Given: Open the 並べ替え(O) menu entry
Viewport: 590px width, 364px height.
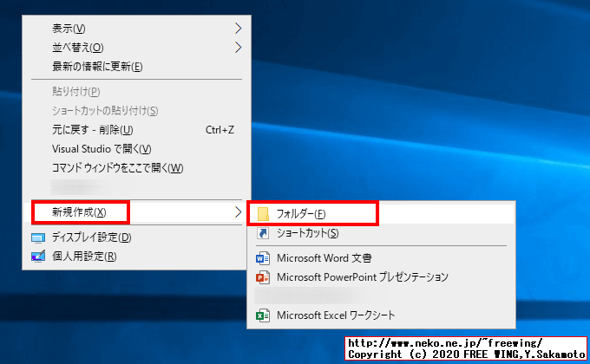Looking at the screenshot, I should [136, 48].
